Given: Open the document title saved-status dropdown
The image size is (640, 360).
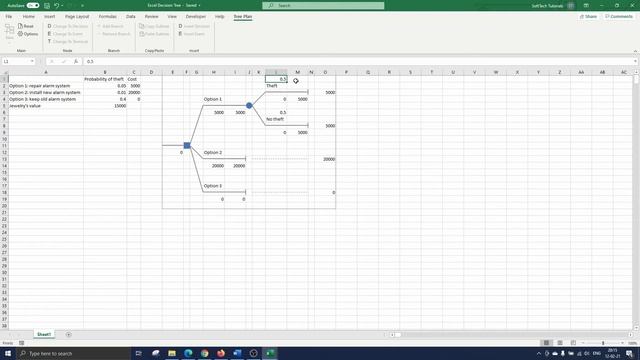Looking at the screenshot, I should [x=199, y=6].
